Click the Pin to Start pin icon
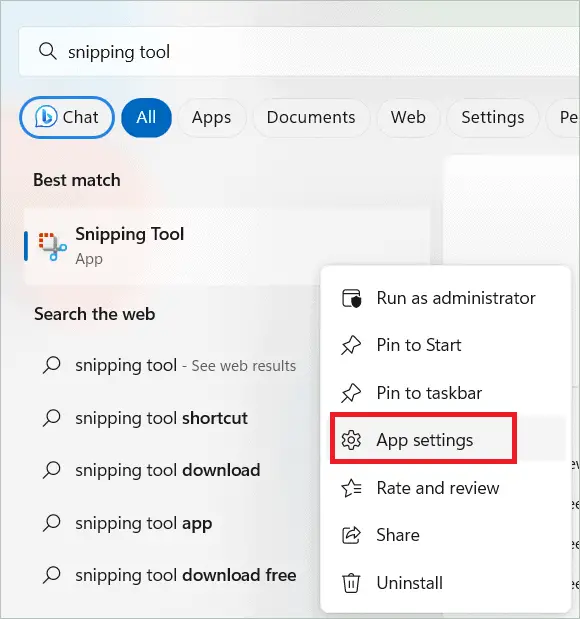Viewport: 580px width, 619px height. tap(351, 345)
